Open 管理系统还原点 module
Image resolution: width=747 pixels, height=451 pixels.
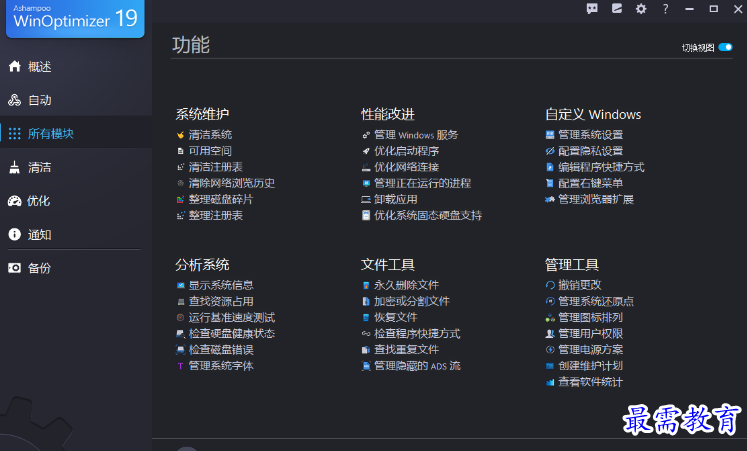click(x=596, y=301)
